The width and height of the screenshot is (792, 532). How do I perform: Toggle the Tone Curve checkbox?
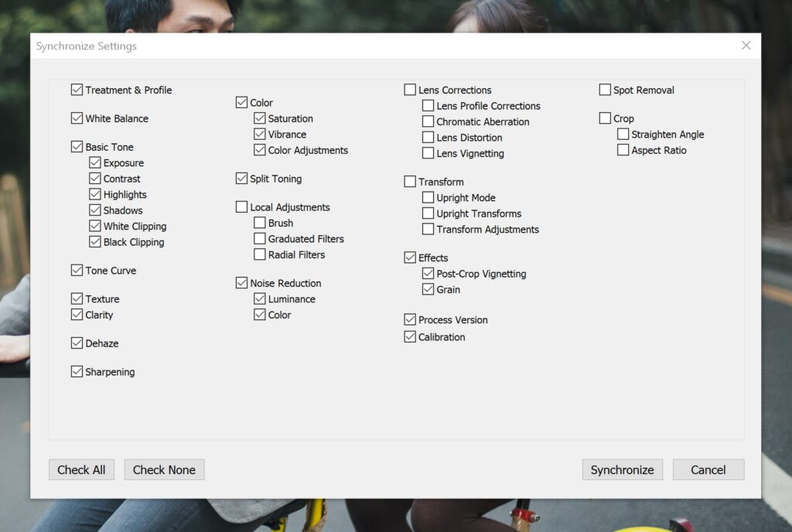point(77,270)
